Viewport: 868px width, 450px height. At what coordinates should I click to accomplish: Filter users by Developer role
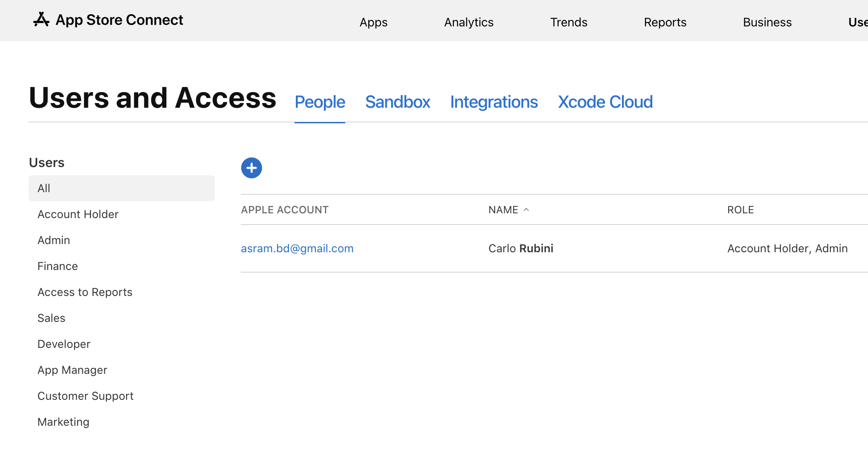64,344
